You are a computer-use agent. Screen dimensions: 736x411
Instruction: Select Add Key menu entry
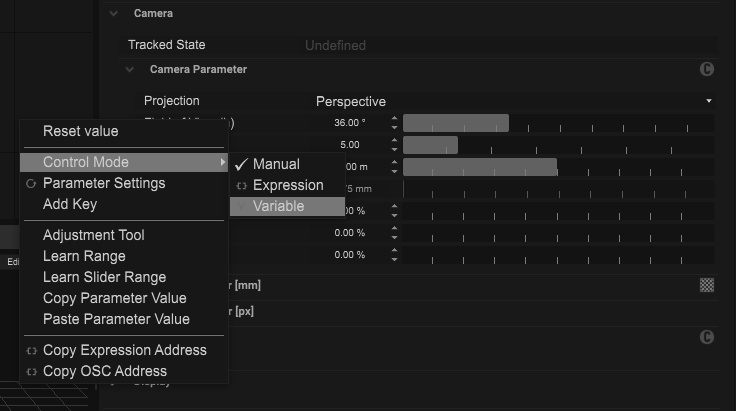point(70,204)
